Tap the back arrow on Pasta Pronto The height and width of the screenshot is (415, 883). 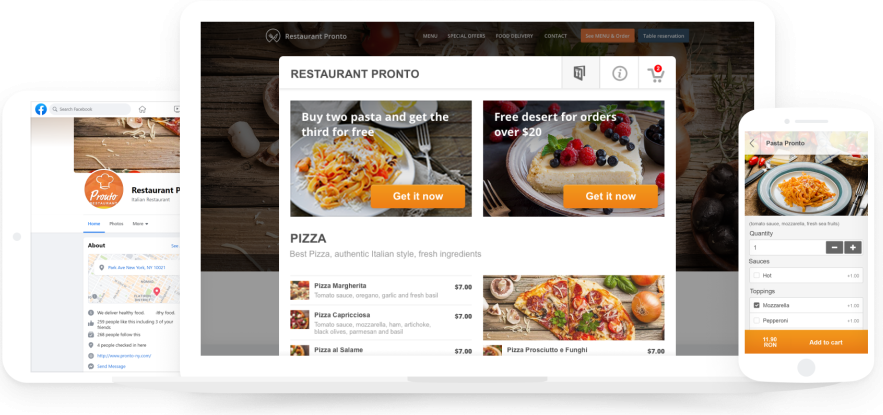coord(752,143)
